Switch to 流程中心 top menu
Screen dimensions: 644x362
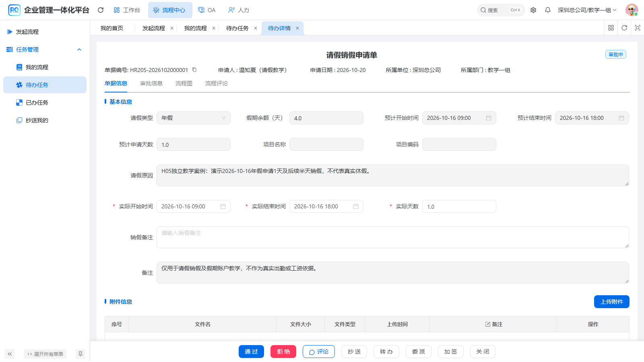170,10
